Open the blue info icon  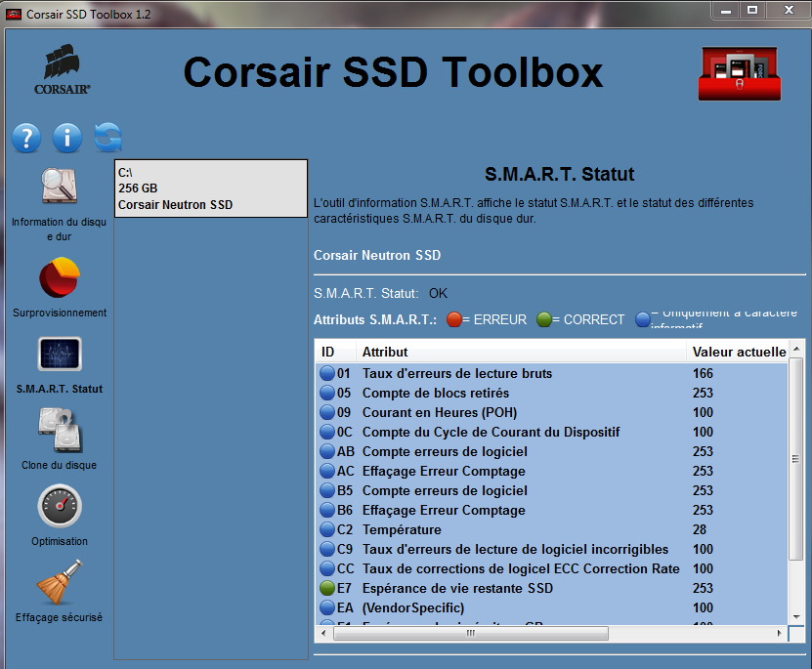click(x=67, y=138)
